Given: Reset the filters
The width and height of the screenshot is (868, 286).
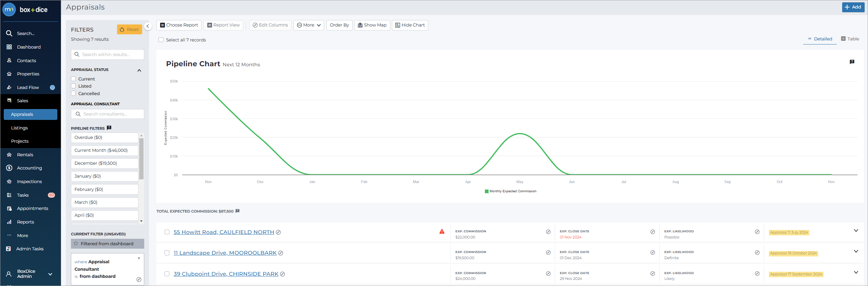Looking at the screenshot, I should 130,30.
